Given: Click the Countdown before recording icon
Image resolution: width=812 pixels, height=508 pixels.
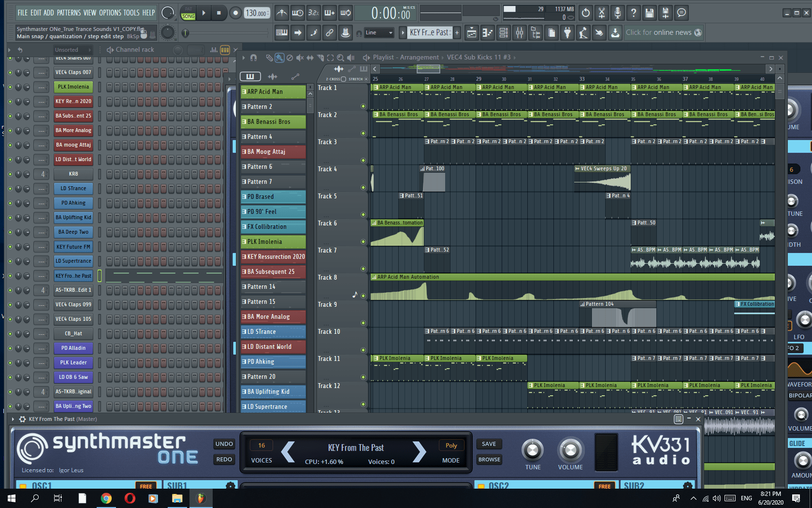Looking at the screenshot, I should (314, 13).
